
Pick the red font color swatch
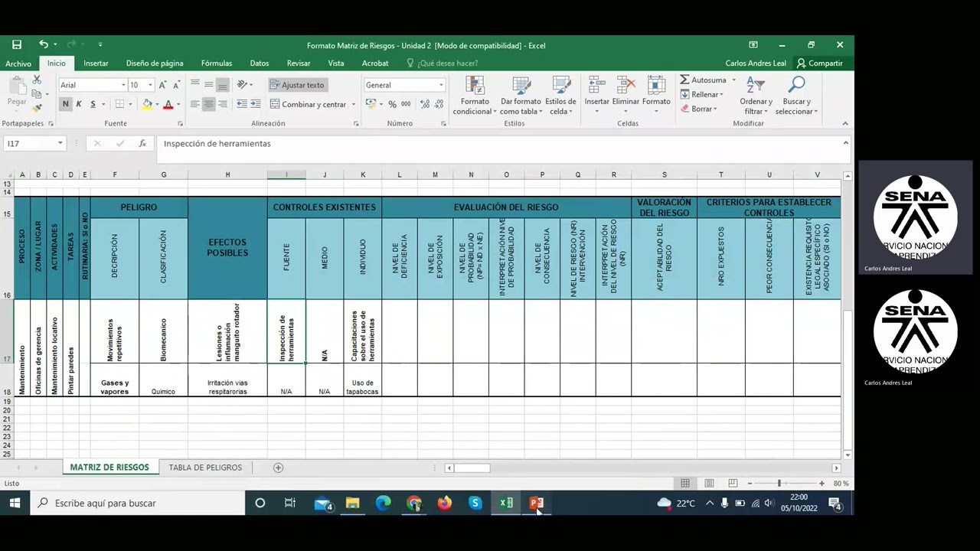[x=168, y=104]
